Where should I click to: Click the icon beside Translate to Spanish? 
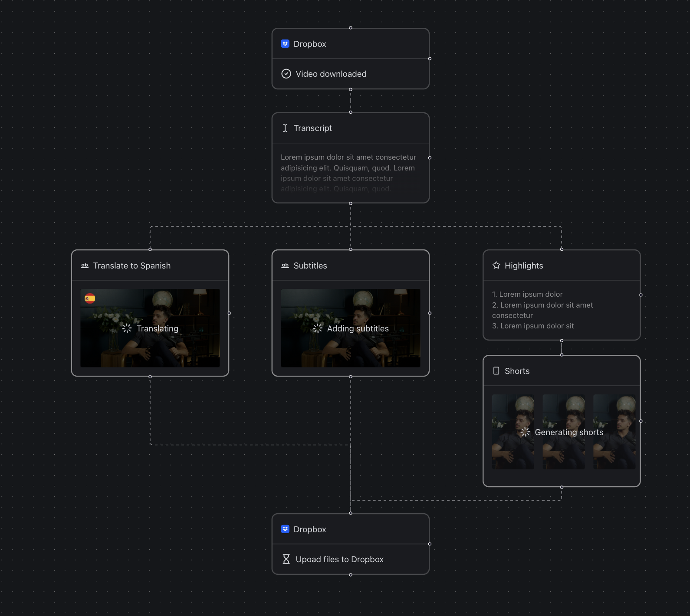85,265
